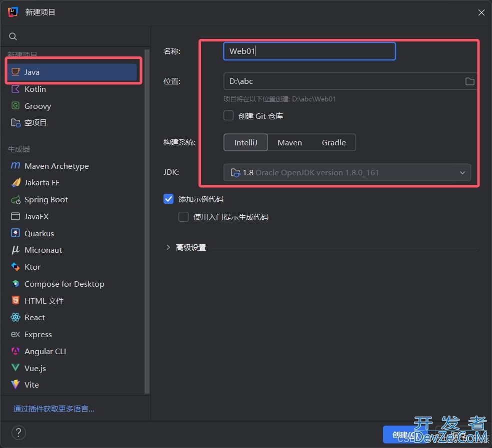Viewport: 492px width, 448px height.
Task: Switch build system to Gradle
Action: [333, 142]
